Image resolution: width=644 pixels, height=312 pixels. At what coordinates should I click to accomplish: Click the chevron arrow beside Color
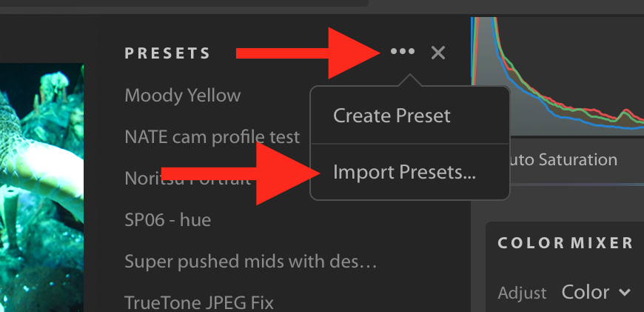coord(624,293)
